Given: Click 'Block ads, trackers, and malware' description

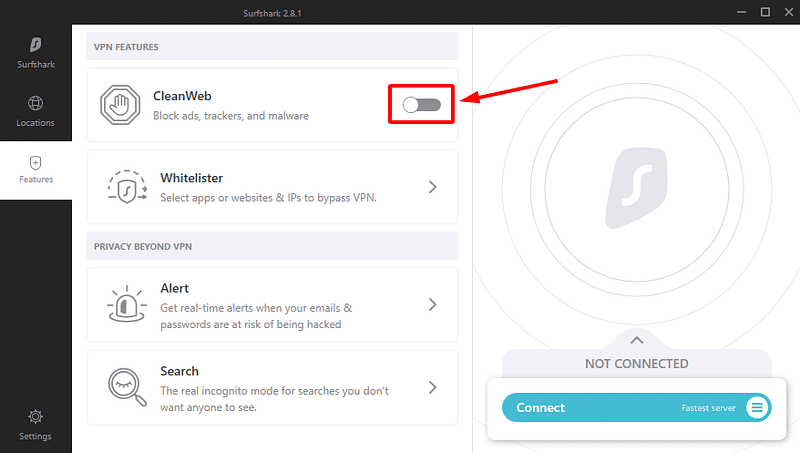Looking at the screenshot, I should [231, 116].
